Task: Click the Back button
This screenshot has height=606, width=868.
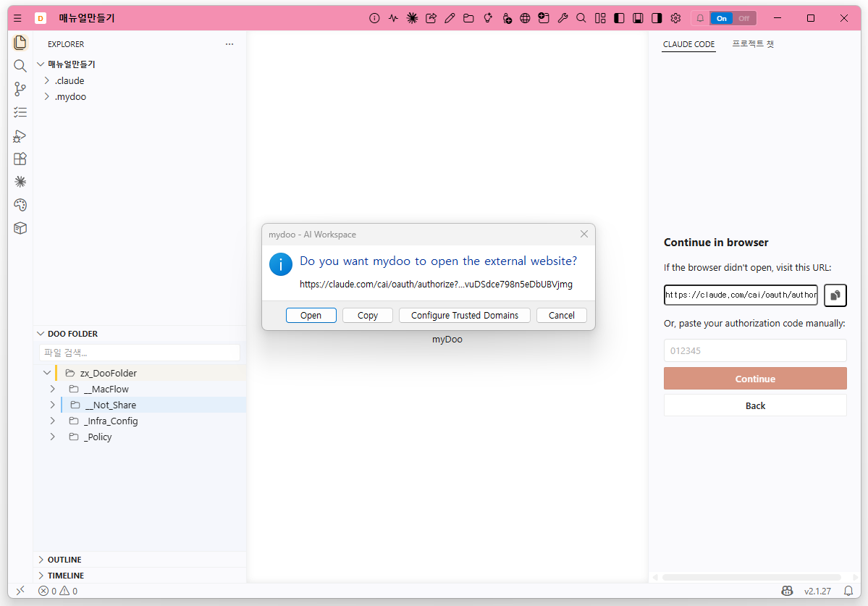Action: 755,405
